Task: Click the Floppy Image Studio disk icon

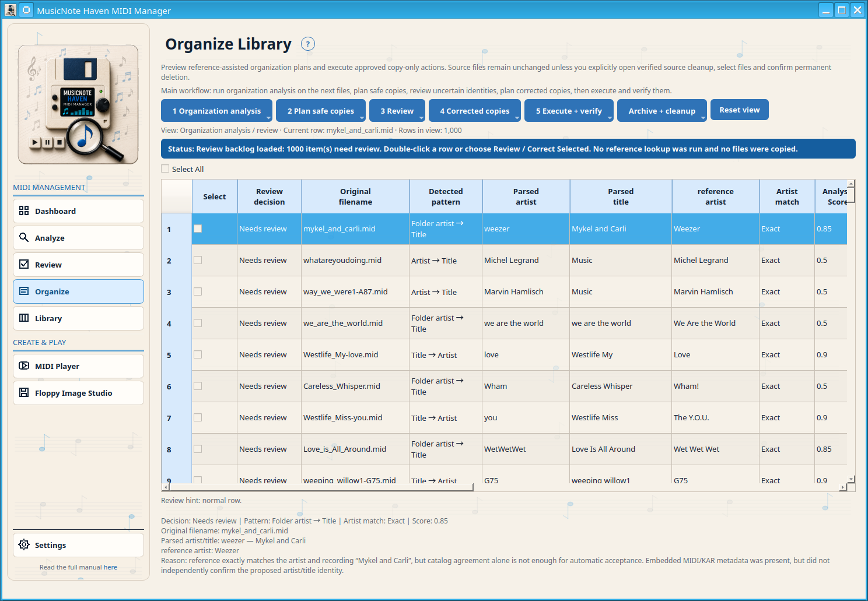Action: 24,392
